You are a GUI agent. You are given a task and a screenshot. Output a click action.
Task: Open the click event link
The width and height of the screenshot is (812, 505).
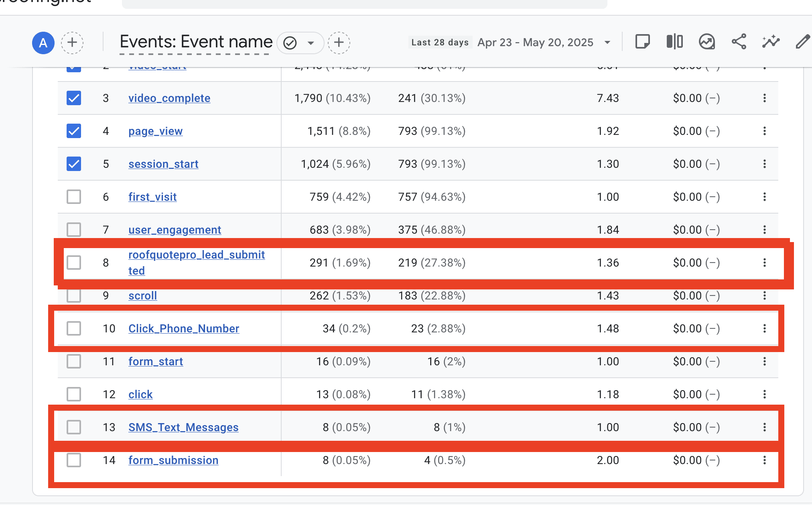(140, 395)
